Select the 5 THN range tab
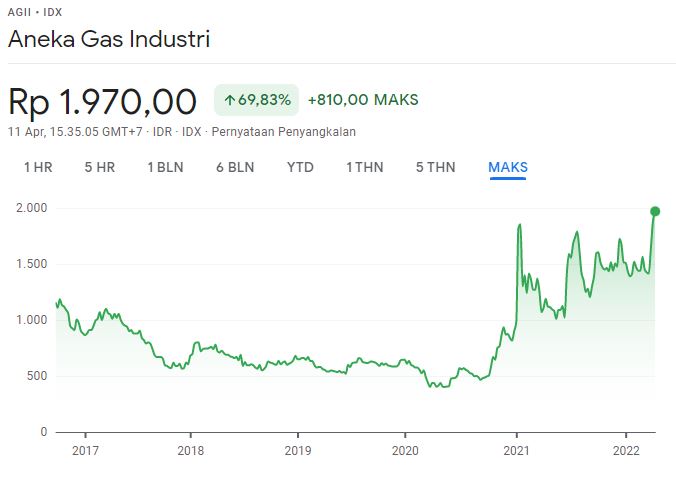Viewport: 676px width, 479px height. point(435,167)
